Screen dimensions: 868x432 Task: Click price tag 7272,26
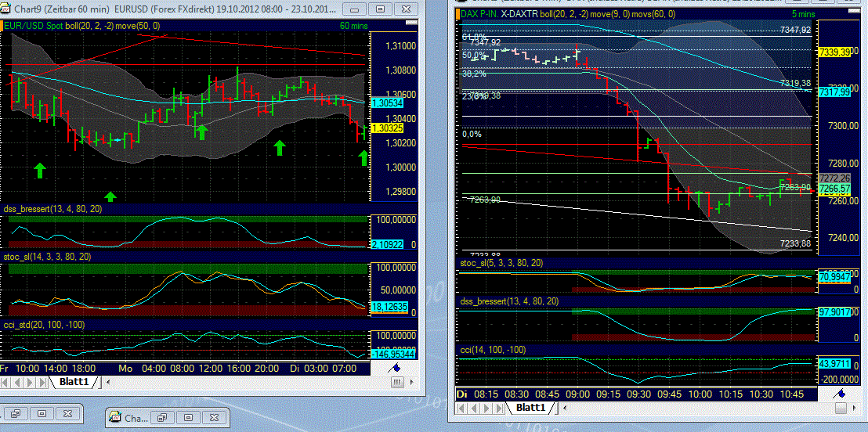point(834,178)
